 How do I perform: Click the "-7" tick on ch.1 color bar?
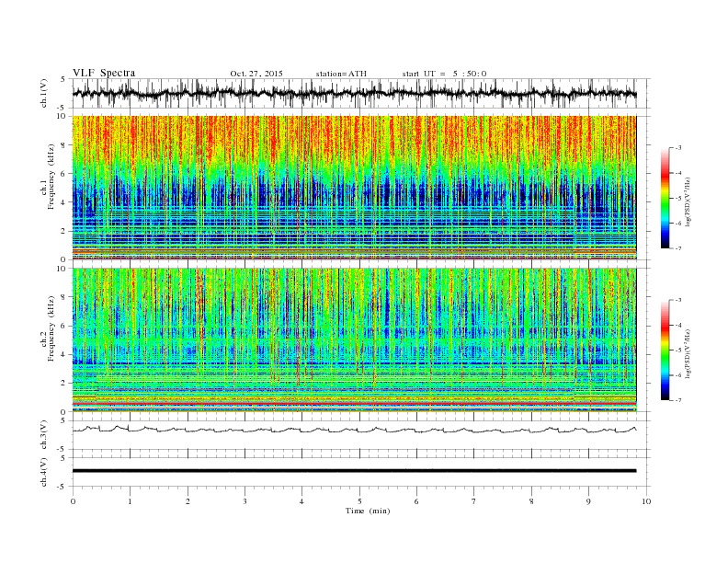pyautogui.click(x=678, y=248)
